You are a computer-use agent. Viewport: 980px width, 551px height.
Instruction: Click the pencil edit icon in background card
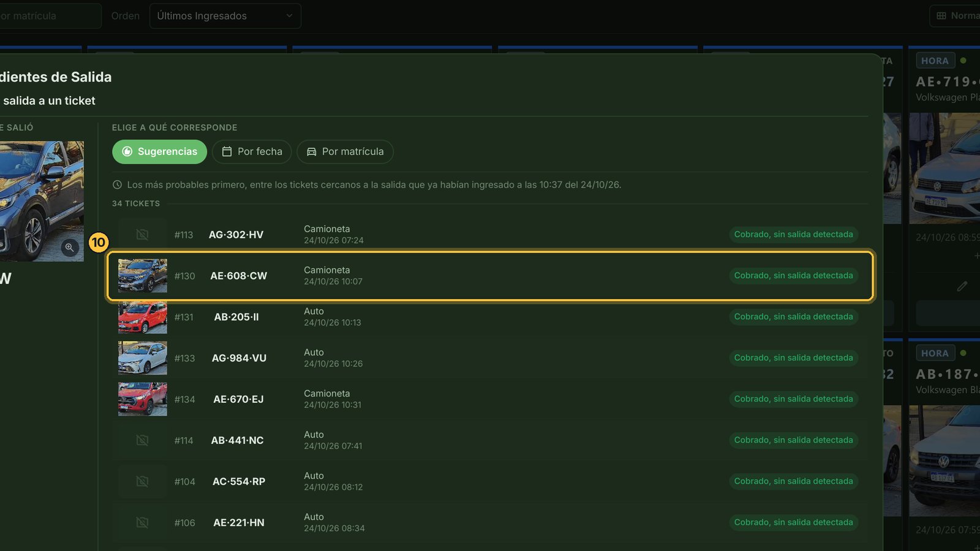[x=962, y=286]
